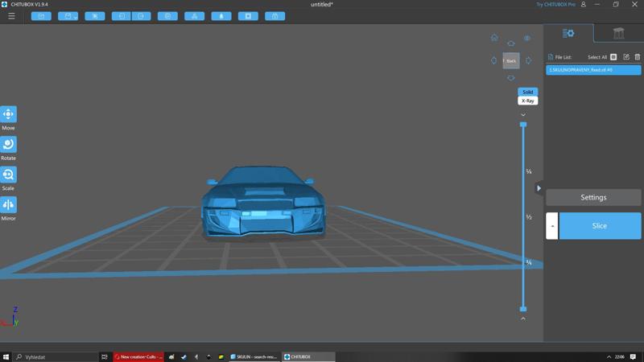Collapse the right side panel arrow
Image resolution: width=644 pixels, height=362 pixels.
(x=539, y=188)
